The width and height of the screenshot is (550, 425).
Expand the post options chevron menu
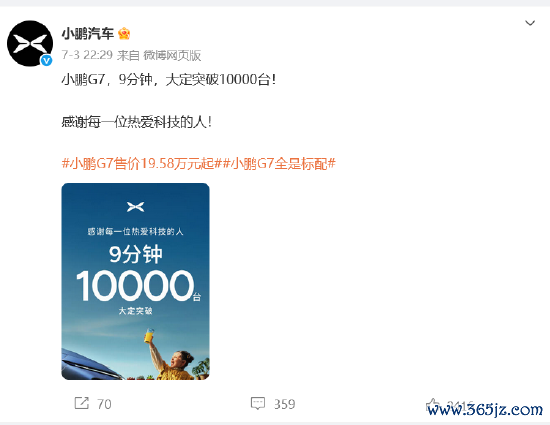point(530,23)
